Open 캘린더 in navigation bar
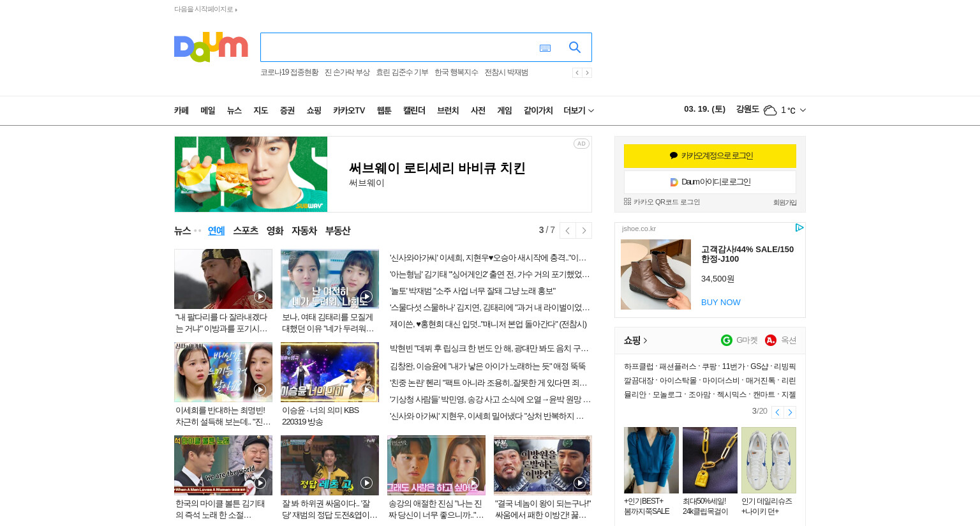This screenshot has width=980, height=526. coord(414,110)
